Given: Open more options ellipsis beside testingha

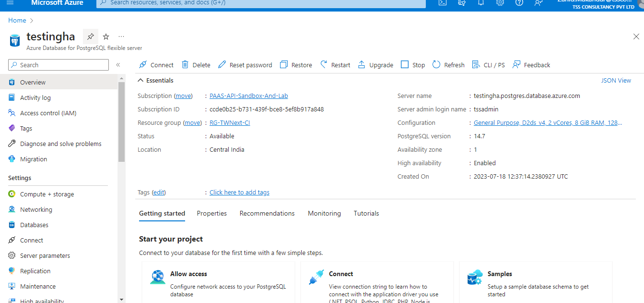Looking at the screenshot, I should (121, 36).
